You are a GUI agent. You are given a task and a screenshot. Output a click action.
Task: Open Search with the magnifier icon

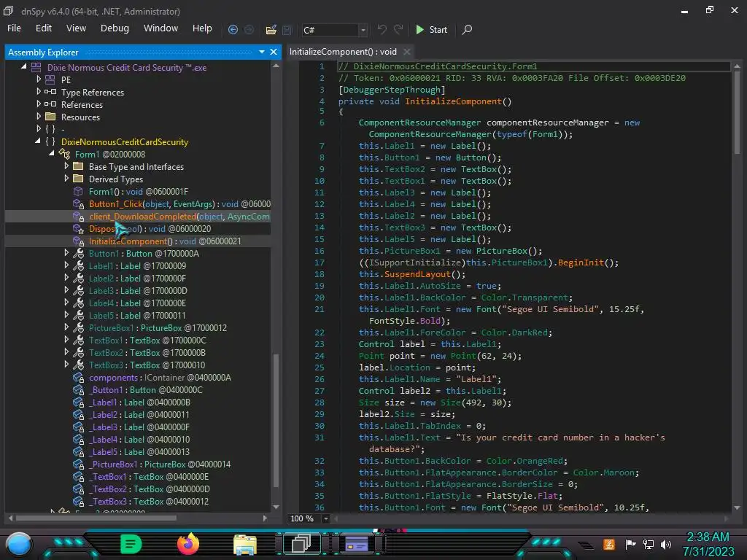point(468,29)
